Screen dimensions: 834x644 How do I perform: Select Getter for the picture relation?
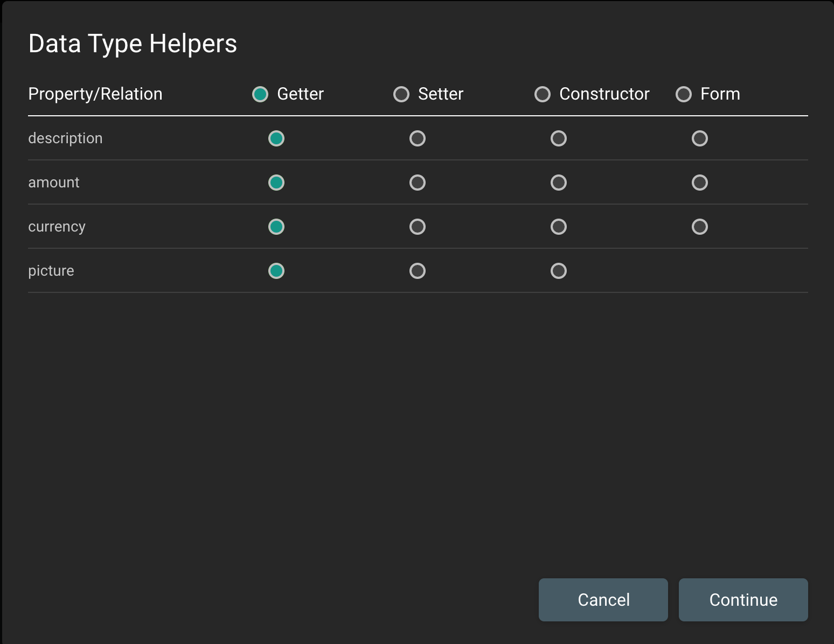click(276, 271)
